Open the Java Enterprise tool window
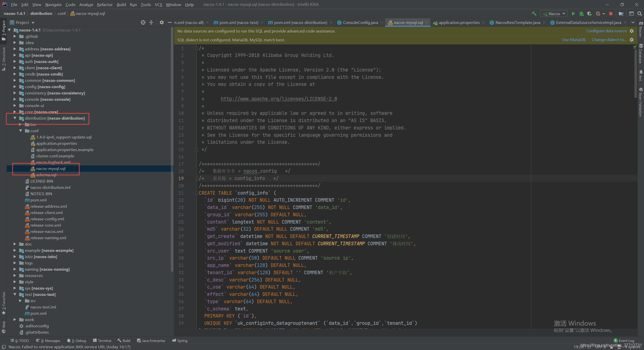 151,341
